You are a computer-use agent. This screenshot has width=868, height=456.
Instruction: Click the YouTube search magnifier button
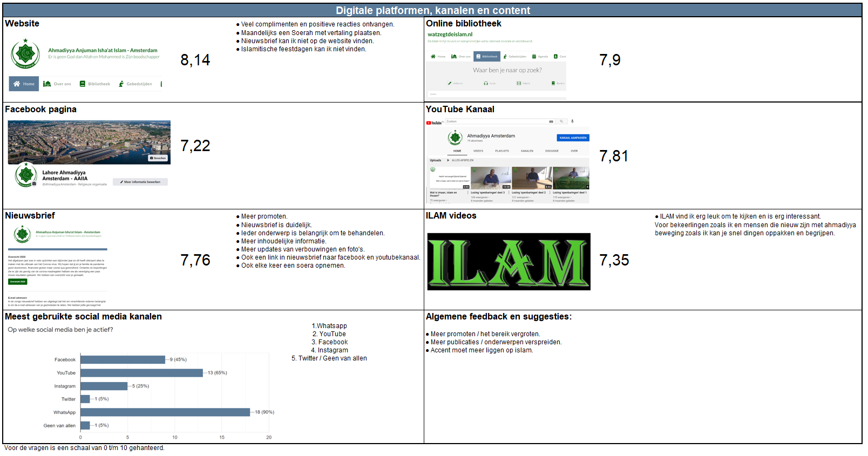[x=561, y=121]
